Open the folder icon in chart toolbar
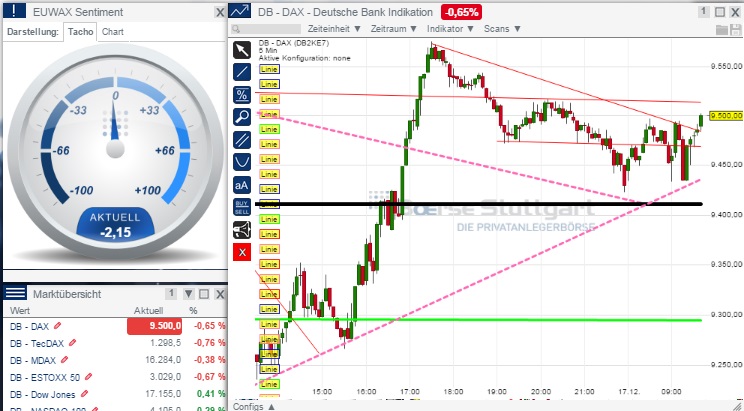This screenshot has width=744, height=411. click(722, 29)
